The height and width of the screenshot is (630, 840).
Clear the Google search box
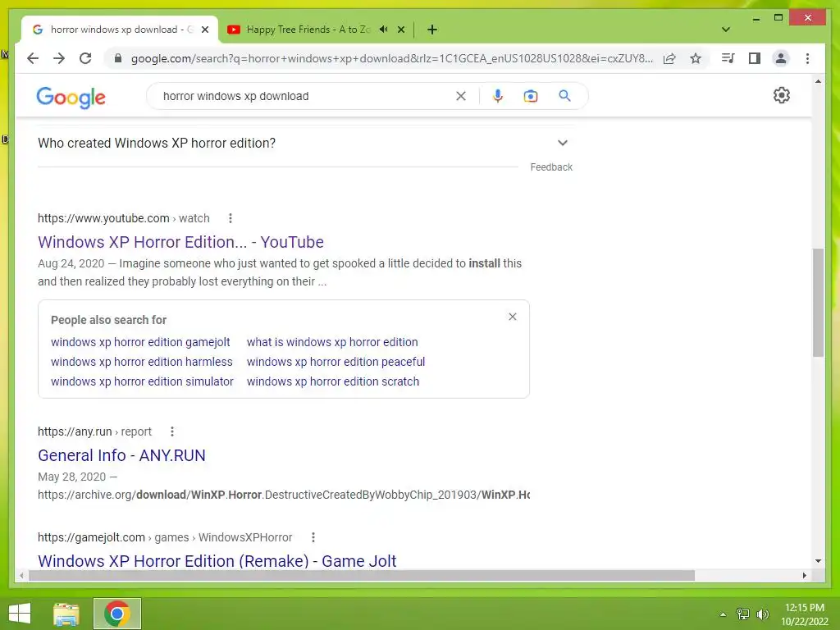tap(461, 96)
